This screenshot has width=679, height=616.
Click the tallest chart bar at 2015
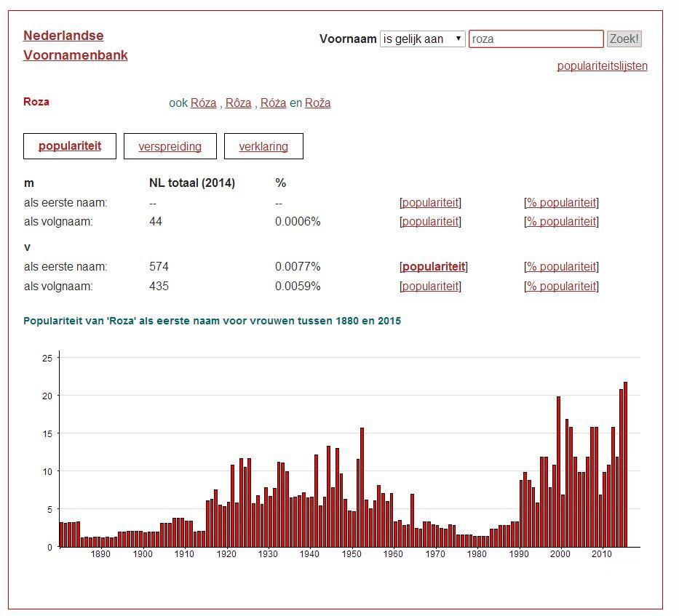coord(625,464)
